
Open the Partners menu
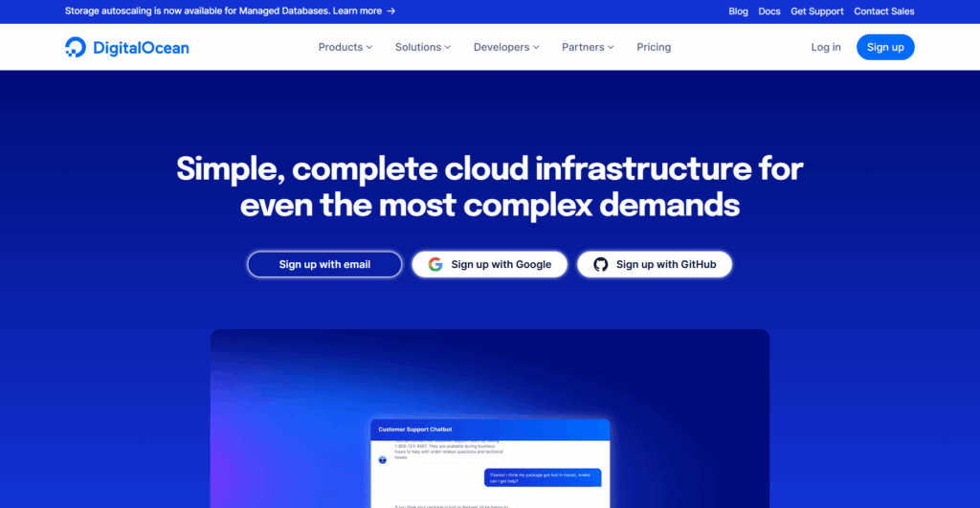588,47
